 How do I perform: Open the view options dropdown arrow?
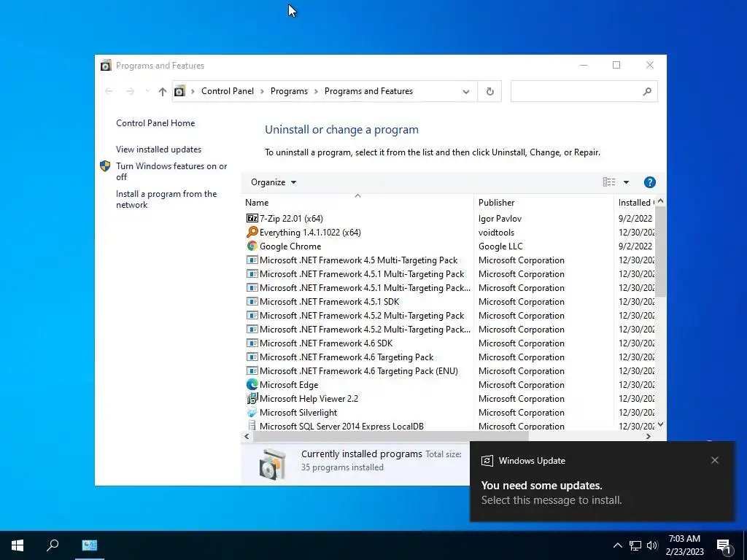point(626,182)
